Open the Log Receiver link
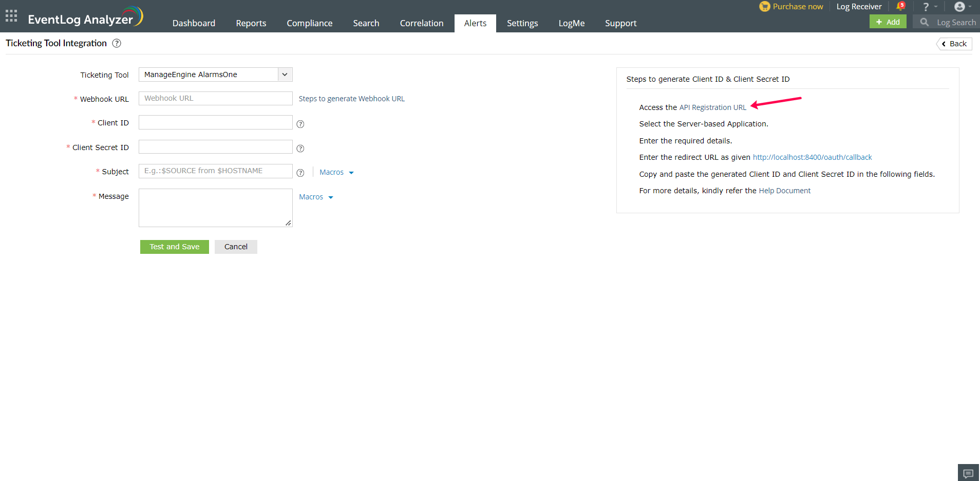Screen dimensions: 980x481 (859, 7)
